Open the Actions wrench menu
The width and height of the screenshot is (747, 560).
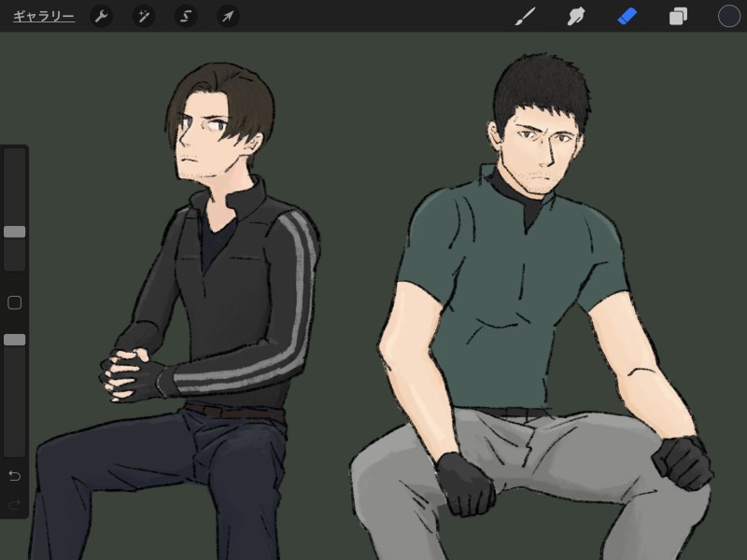pyautogui.click(x=101, y=17)
